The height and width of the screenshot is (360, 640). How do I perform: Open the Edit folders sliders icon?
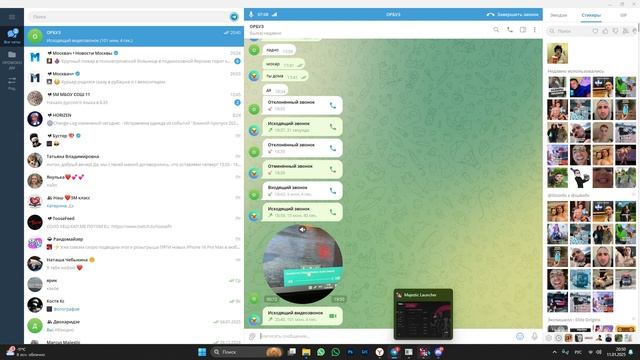[12, 83]
